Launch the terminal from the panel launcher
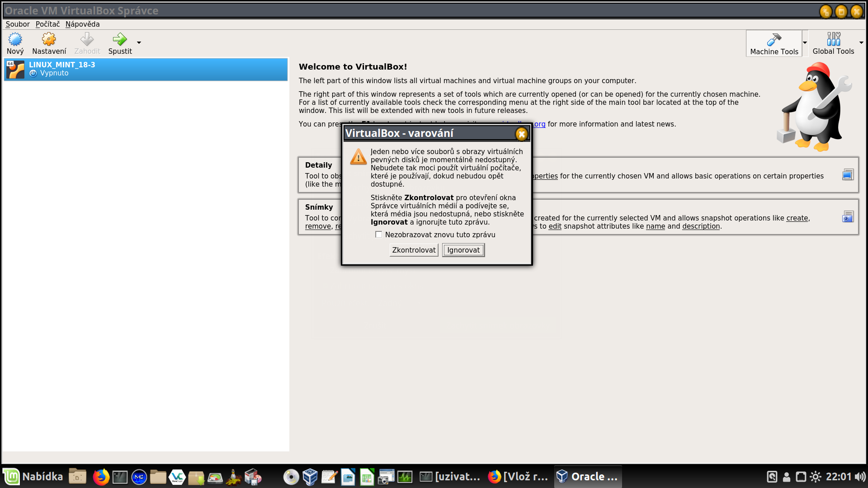This screenshot has width=868, height=488. [120, 477]
